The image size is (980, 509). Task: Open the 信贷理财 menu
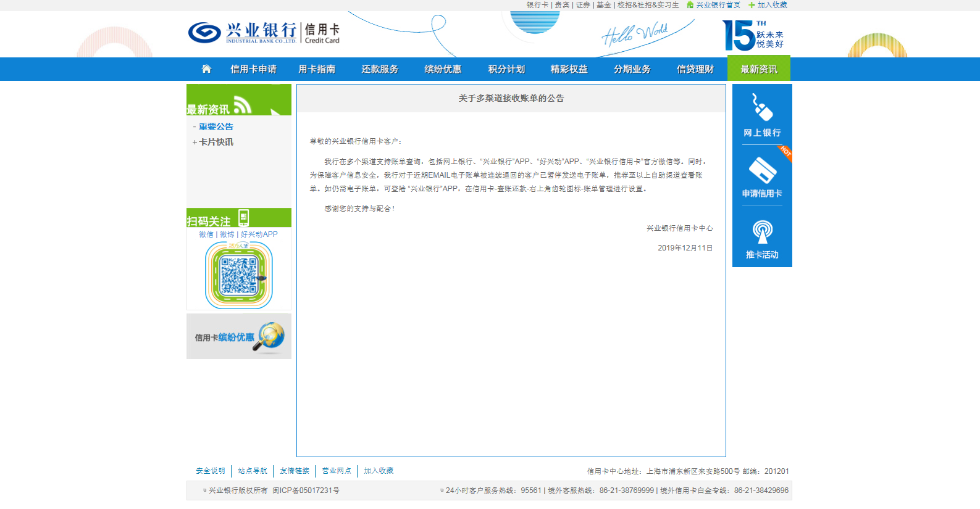[x=695, y=69]
